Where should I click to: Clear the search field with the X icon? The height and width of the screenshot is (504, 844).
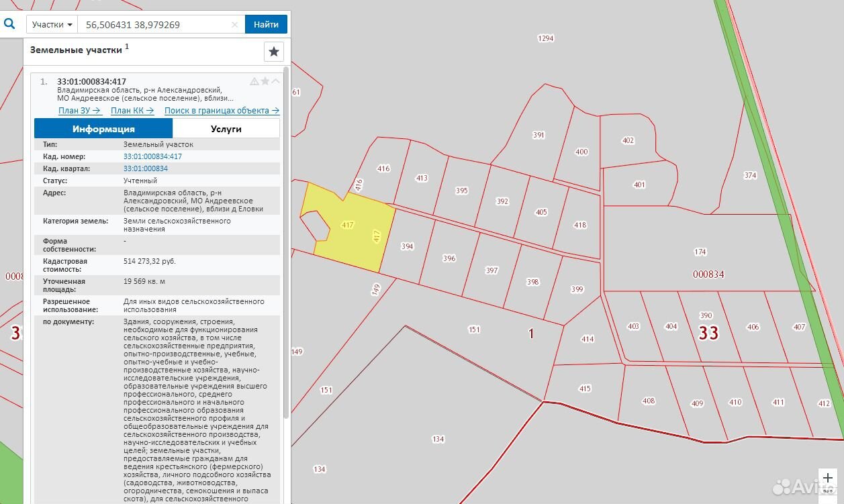(234, 25)
